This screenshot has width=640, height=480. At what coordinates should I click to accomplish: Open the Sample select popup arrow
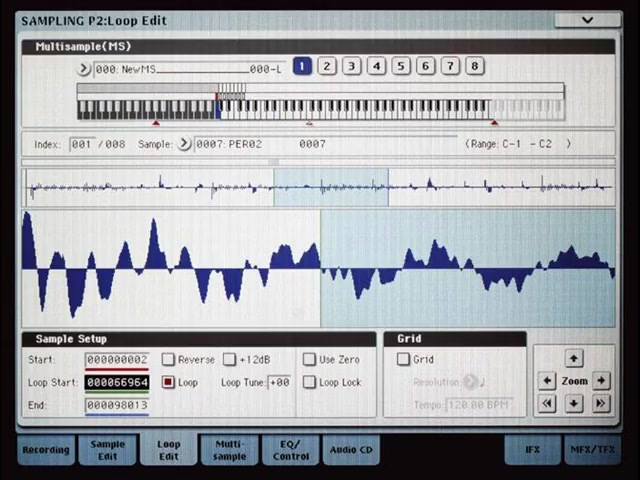[x=184, y=144]
